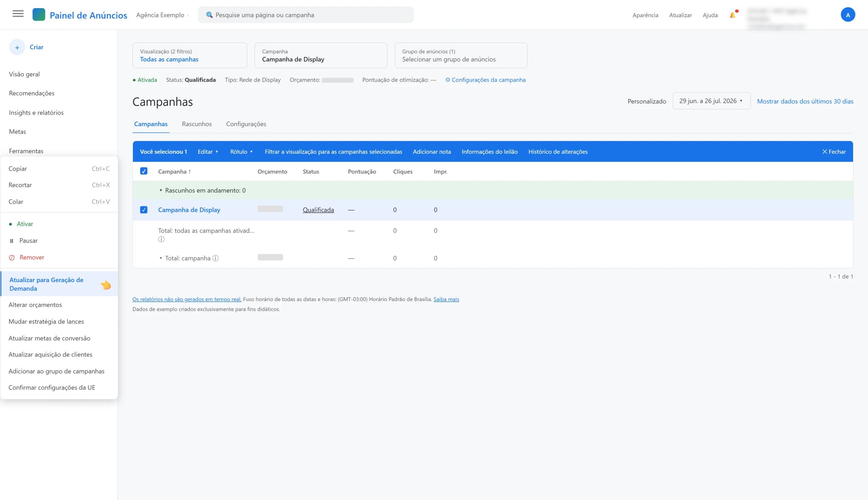Screen dimensions: 868x500
Task: Click Adicionar nota button
Action: click(x=432, y=152)
